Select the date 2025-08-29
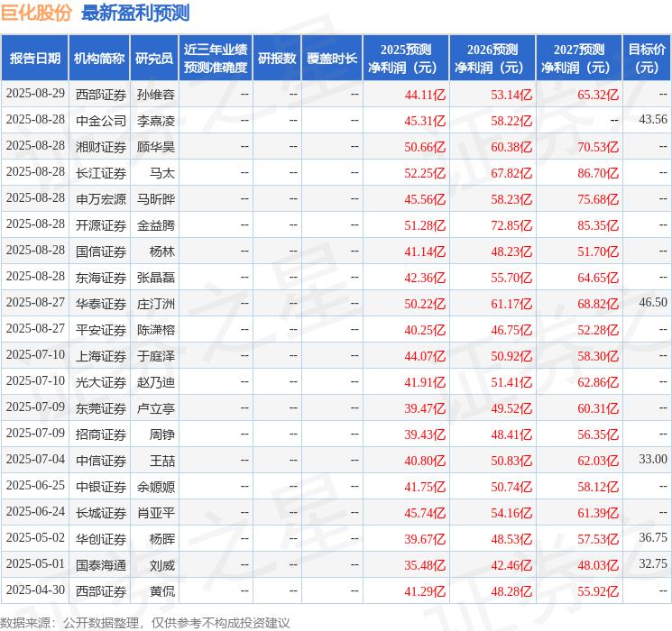 pyautogui.click(x=35, y=94)
